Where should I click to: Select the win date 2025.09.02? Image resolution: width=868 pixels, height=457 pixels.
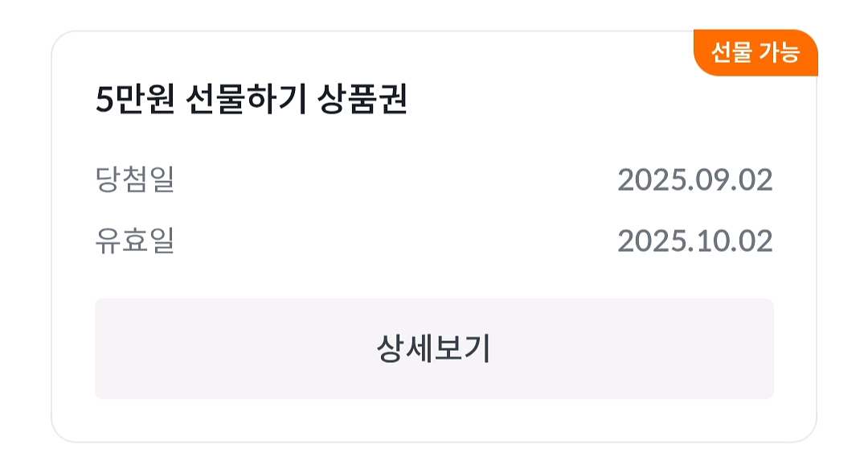click(x=694, y=179)
